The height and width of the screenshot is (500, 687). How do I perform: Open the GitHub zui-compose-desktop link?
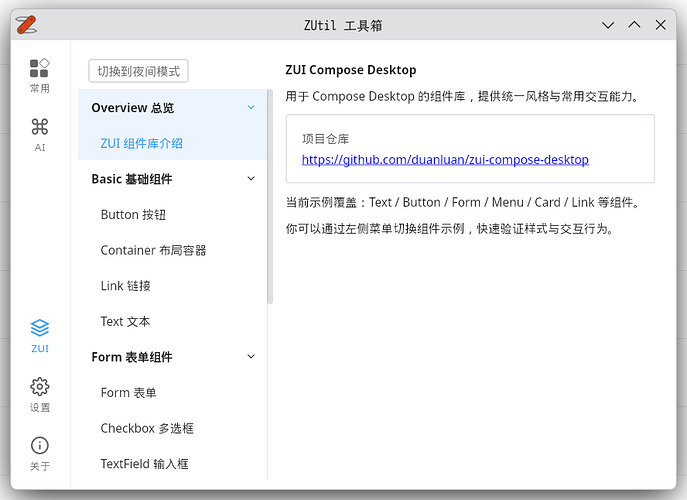pos(445,160)
